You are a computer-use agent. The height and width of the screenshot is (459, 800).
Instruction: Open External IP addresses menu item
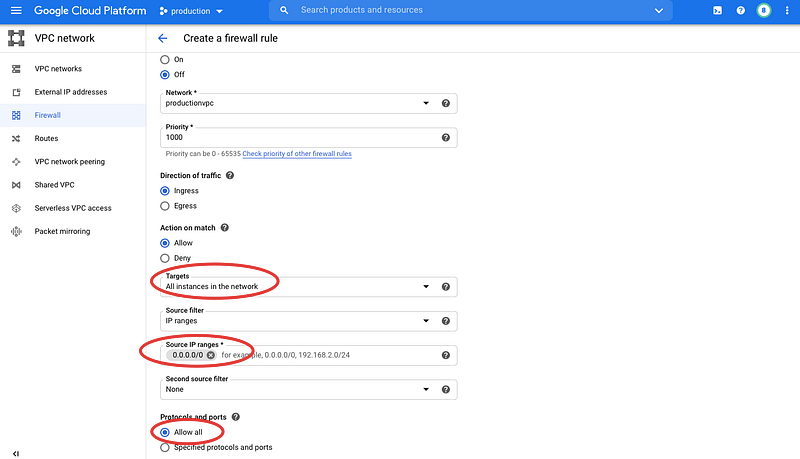click(73, 92)
